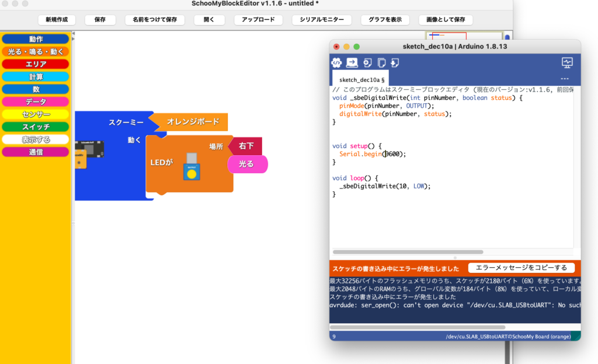Click the Arduino Save sketch icon
The width and height of the screenshot is (598, 364).
pos(395,63)
